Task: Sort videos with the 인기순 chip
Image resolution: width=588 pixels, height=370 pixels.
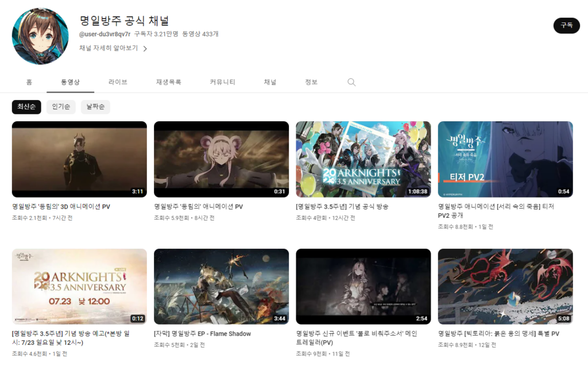Action: coord(61,107)
